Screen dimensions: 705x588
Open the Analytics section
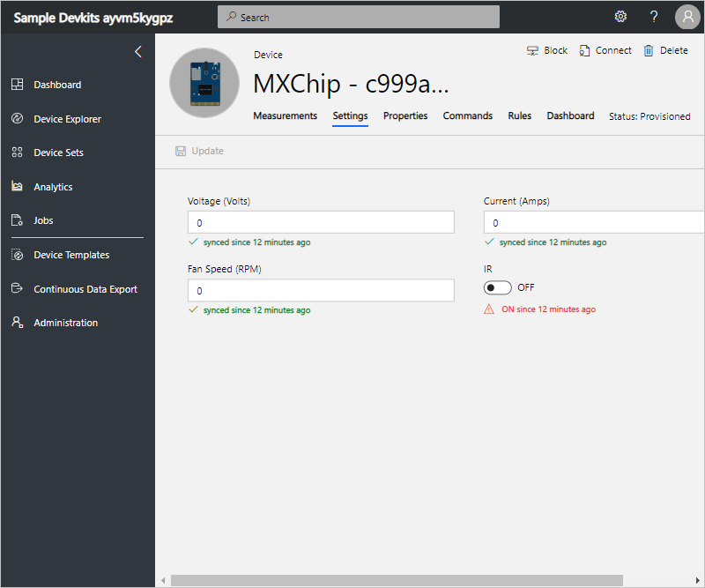point(53,186)
